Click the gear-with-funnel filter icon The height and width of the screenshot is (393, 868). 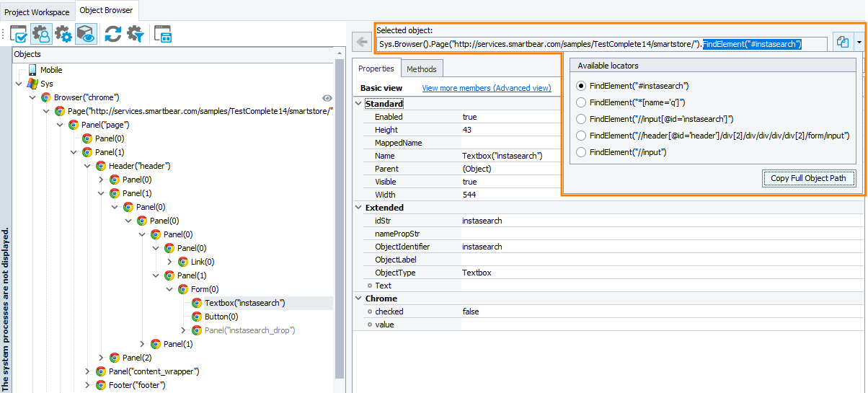pos(135,34)
